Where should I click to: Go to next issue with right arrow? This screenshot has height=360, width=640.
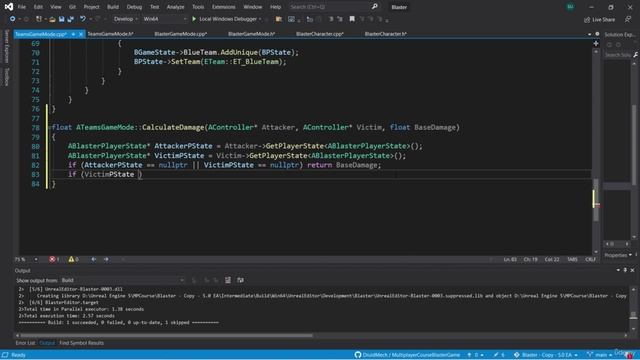[x=106, y=259]
